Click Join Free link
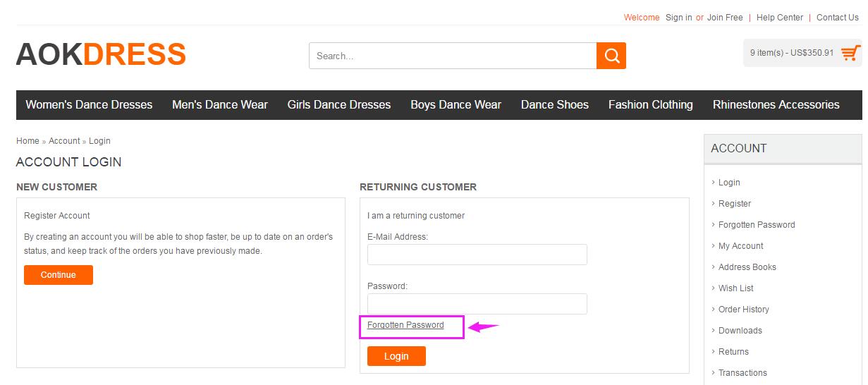The height and width of the screenshot is (385, 868). 725,18
